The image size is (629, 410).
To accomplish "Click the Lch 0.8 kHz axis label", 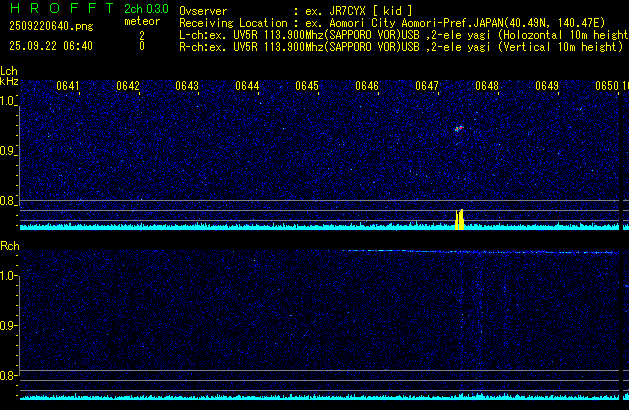I will [x=8, y=201].
